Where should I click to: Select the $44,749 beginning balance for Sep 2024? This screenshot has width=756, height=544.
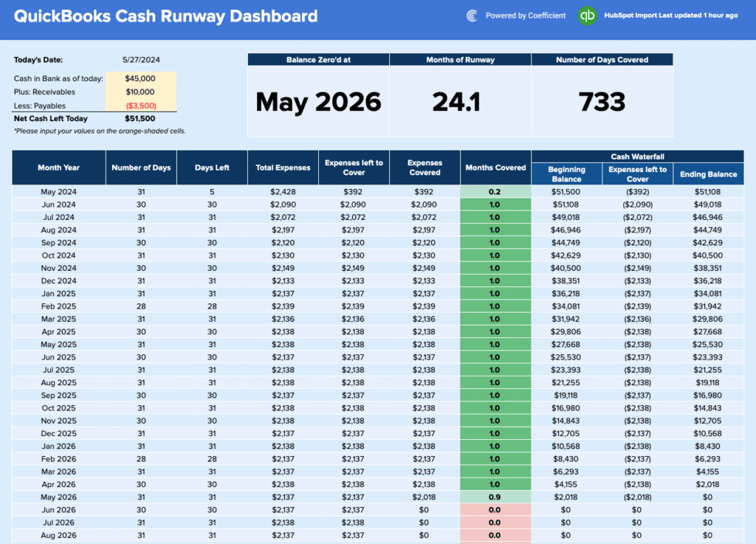click(566, 242)
